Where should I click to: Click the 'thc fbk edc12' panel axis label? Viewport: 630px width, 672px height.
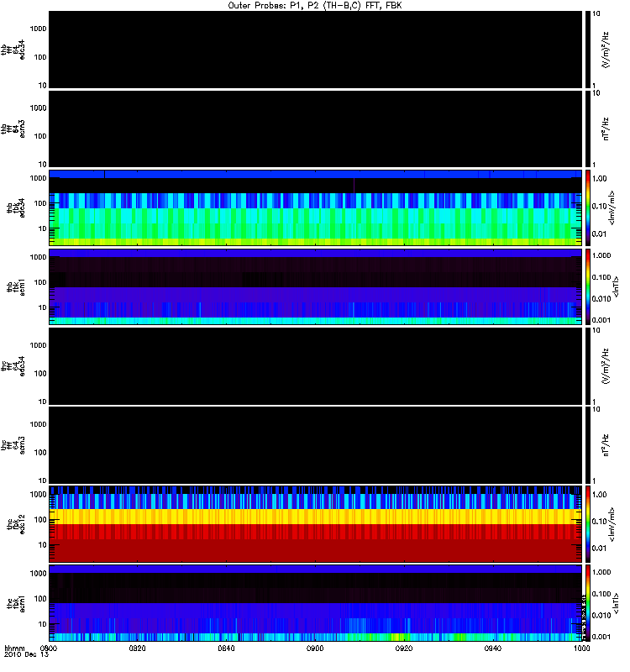coord(16,524)
